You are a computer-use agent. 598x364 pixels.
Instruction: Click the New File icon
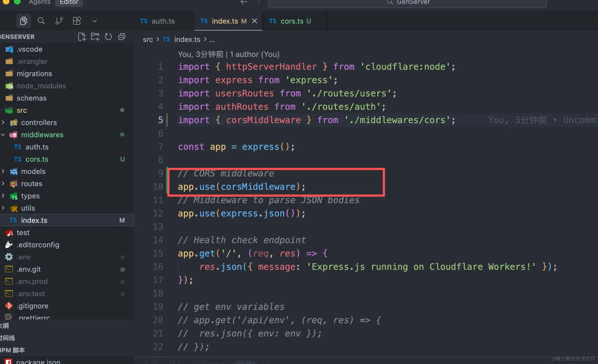click(x=82, y=37)
